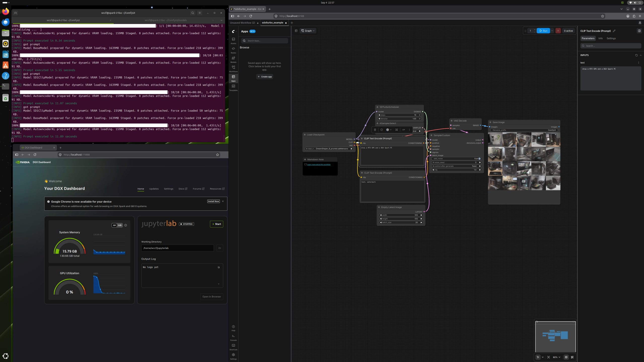644x362 pixels.
Task: Open the Console in ComfyUI sidebar
Action: point(233,337)
